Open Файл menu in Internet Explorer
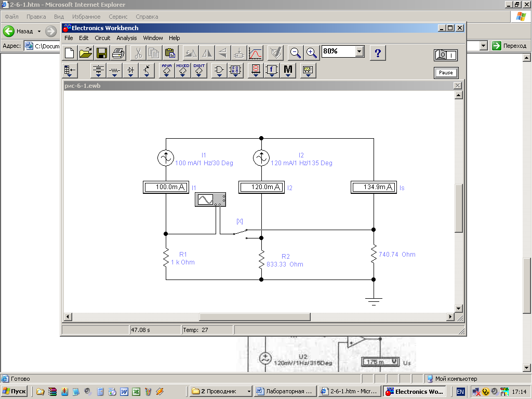The height and width of the screenshot is (399, 532). (11, 17)
